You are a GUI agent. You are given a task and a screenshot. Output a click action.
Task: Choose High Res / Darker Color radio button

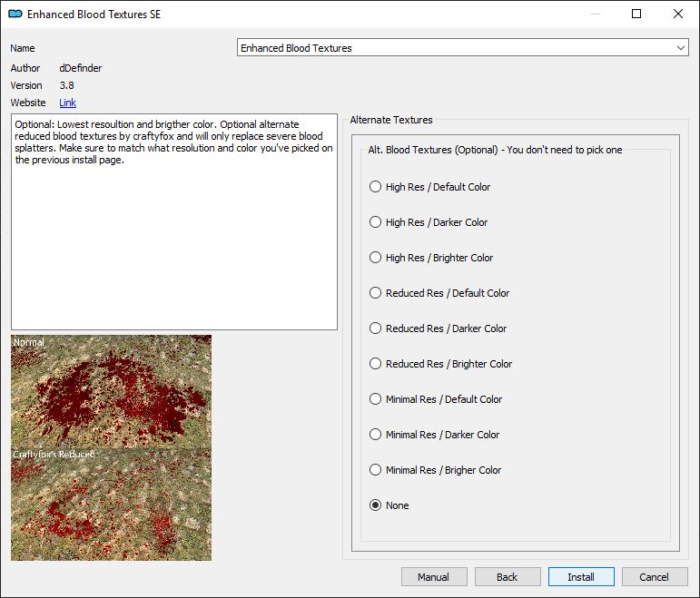click(x=376, y=222)
